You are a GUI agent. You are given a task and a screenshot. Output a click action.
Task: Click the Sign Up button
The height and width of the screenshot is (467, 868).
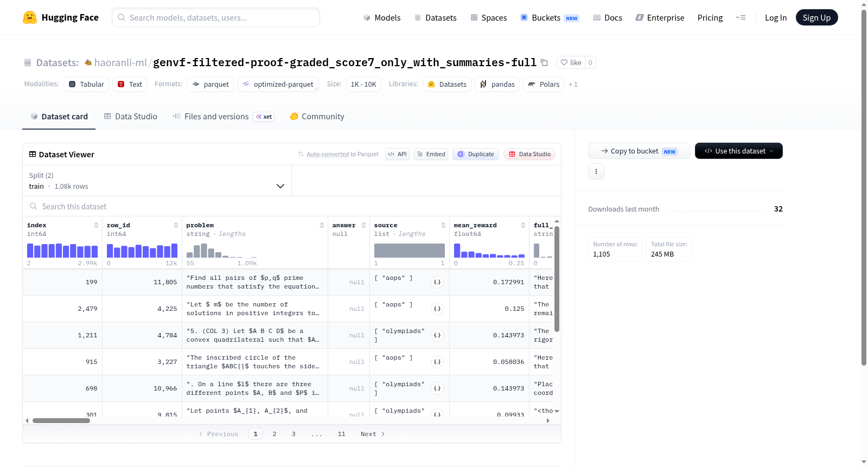(x=816, y=17)
